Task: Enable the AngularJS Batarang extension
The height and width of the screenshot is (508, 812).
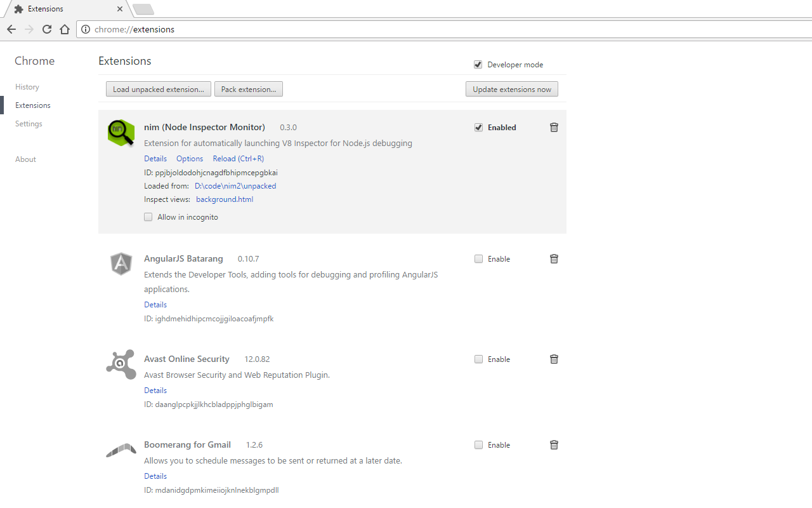Action: pos(478,259)
